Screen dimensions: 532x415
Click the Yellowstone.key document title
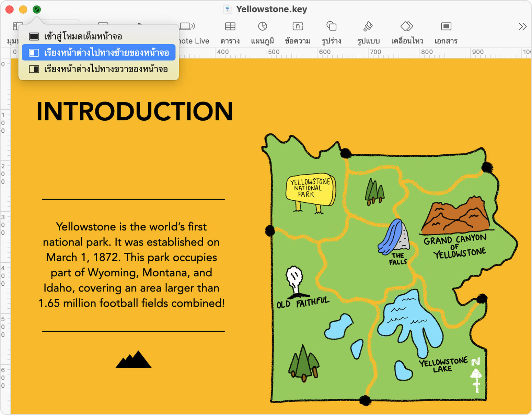(271, 9)
